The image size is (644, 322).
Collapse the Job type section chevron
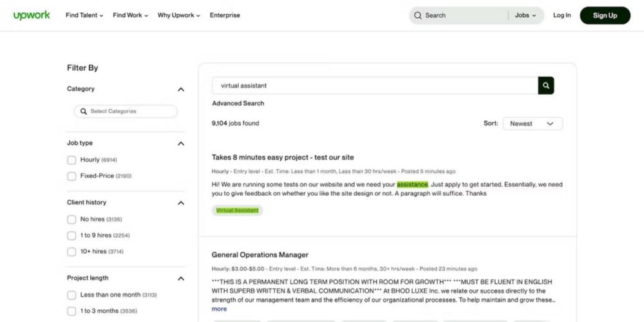click(181, 144)
